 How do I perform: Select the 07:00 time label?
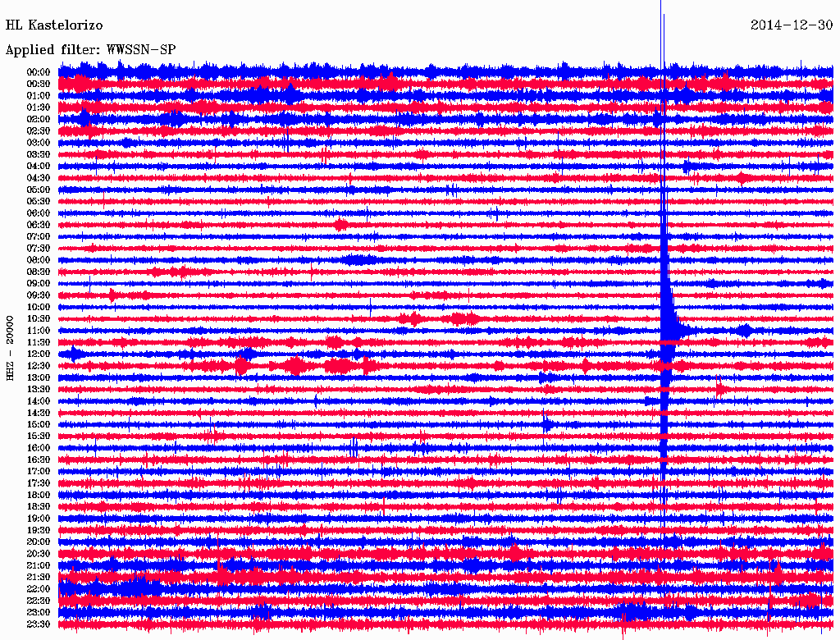click(x=39, y=237)
